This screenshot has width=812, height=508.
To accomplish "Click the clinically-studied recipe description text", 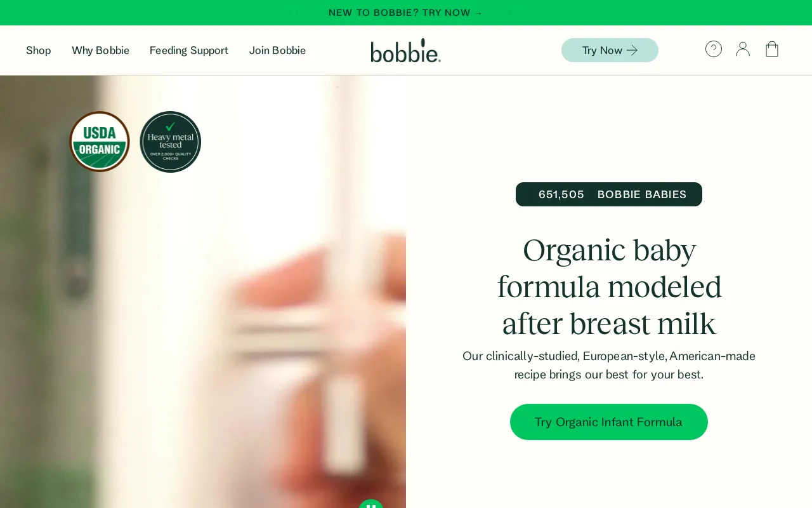I will click(x=609, y=365).
